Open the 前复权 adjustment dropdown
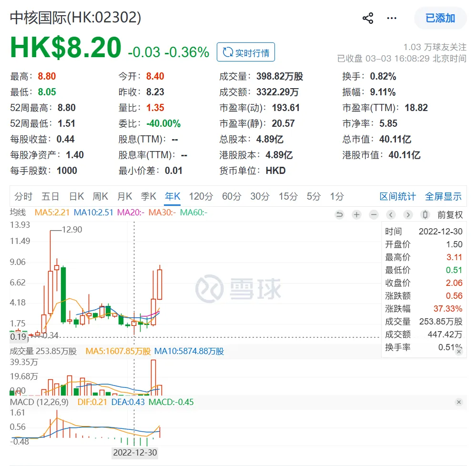 450,215
